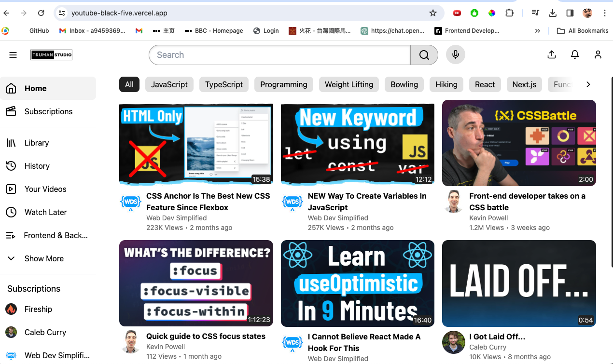The image size is (613, 364).
Task: Open the hamburger menu icon
Action: tap(13, 55)
